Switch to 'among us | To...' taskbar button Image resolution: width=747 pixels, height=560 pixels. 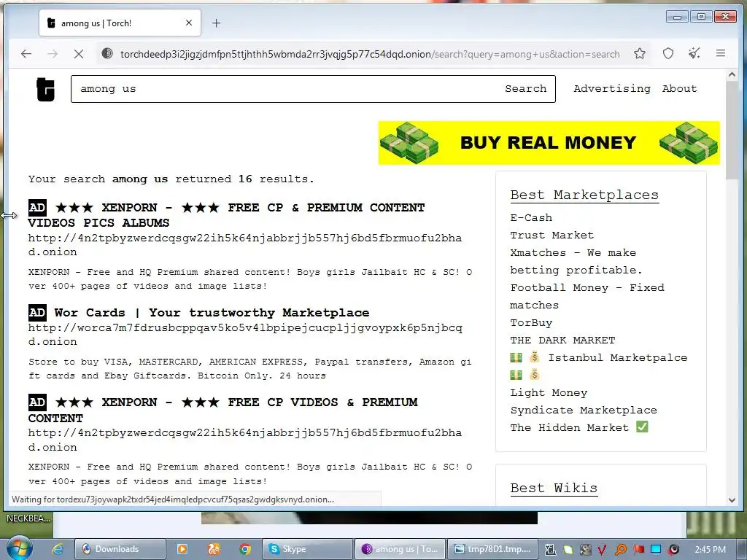(400, 549)
